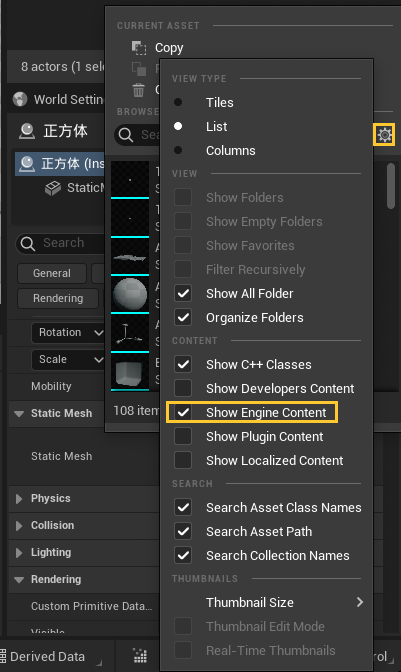
Task: Select the Tiles view type radio
Action: click(178, 102)
